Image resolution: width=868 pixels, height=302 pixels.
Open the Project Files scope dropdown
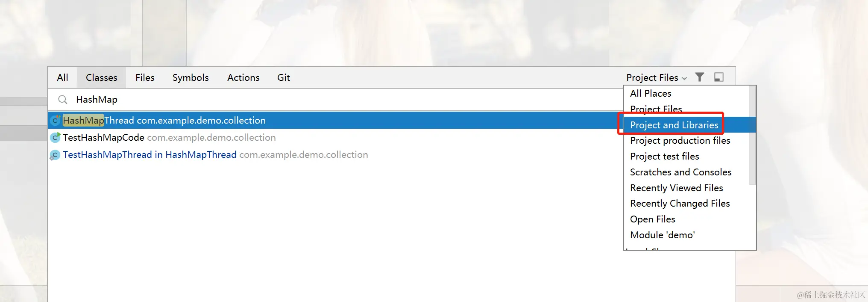[657, 77]
